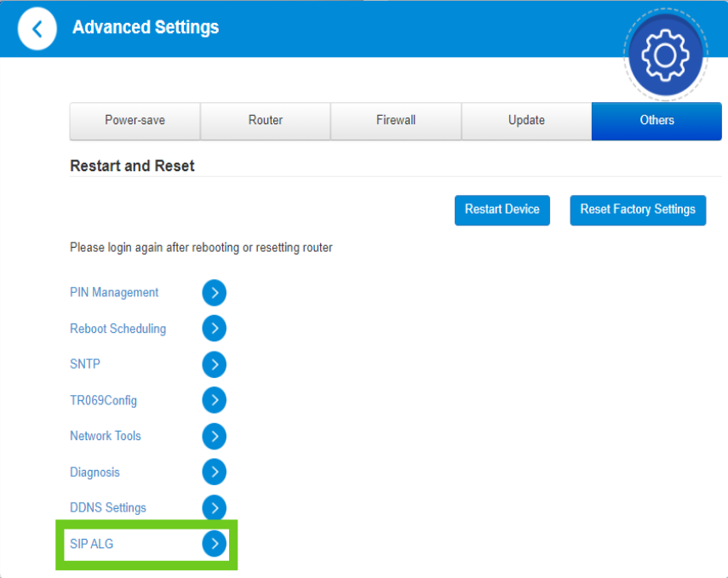Click Reset Factory Settings button
This screenshot has width=728, height=578.
638,209
